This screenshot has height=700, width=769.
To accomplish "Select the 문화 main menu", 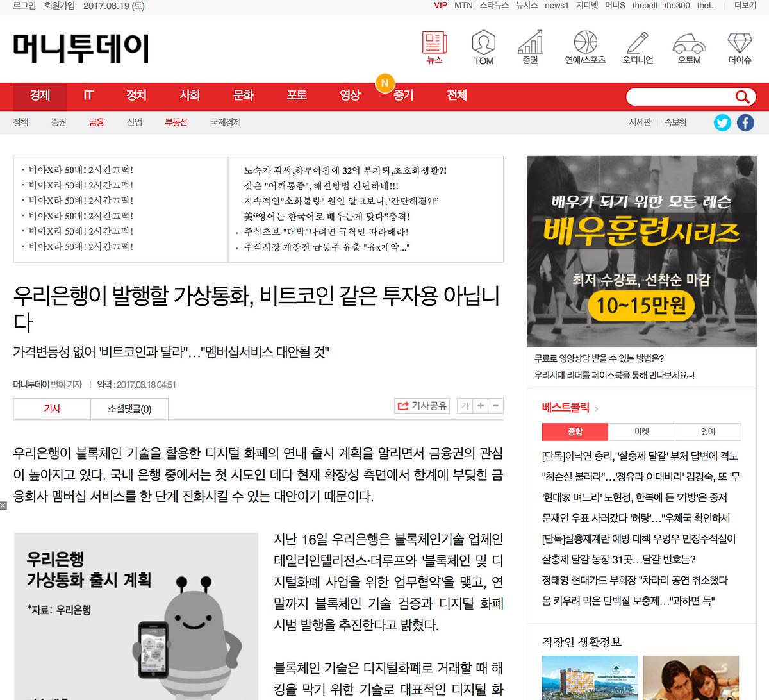I will pos(244,96).
